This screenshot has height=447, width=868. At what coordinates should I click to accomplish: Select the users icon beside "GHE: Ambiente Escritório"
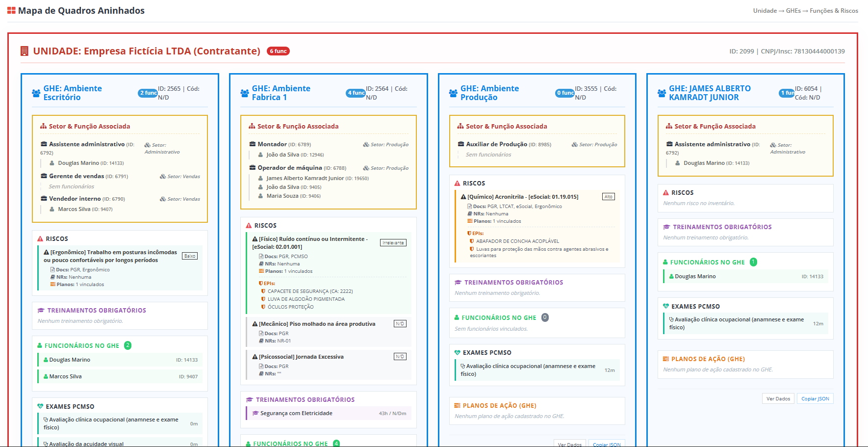coord(36,93)
